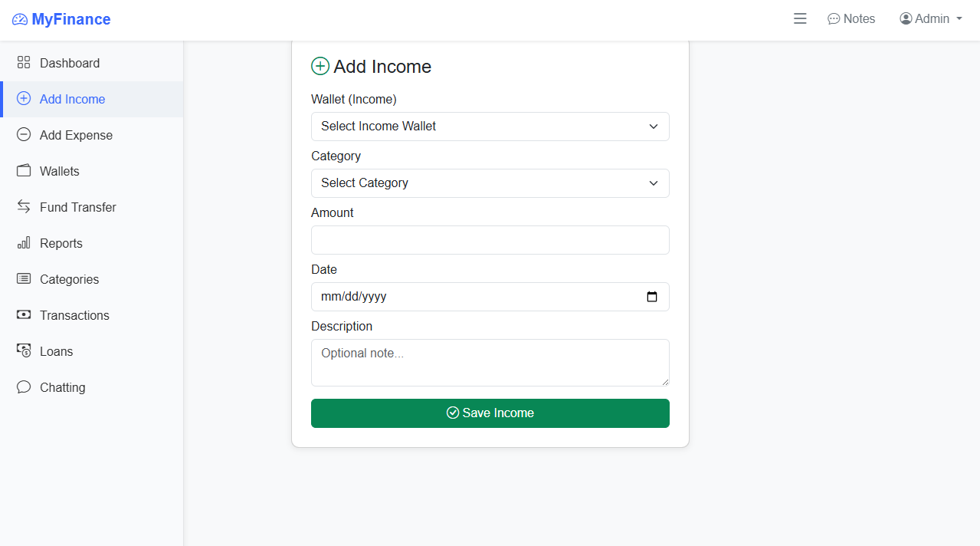Click into the Description optional note textarea
This screenshot has width=980, height=546.
point(490,362)
